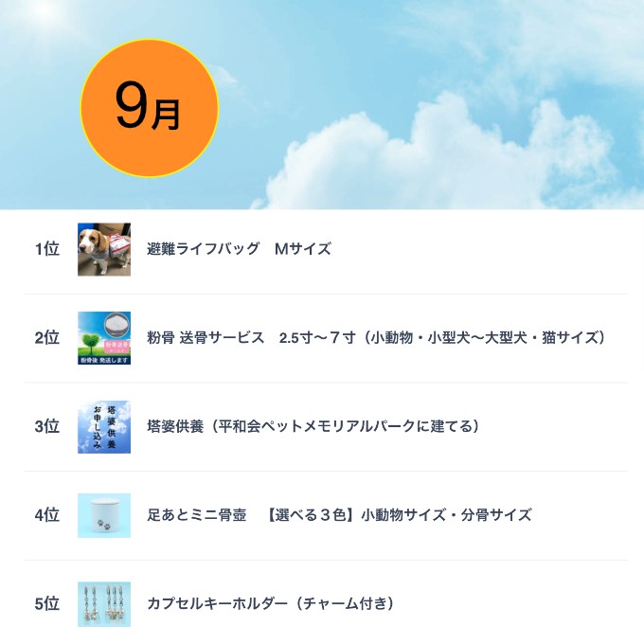This screenshot has height=644, width=644.
Task: Open the paw print mini urn thumbnail
Action: pos(104,515)
